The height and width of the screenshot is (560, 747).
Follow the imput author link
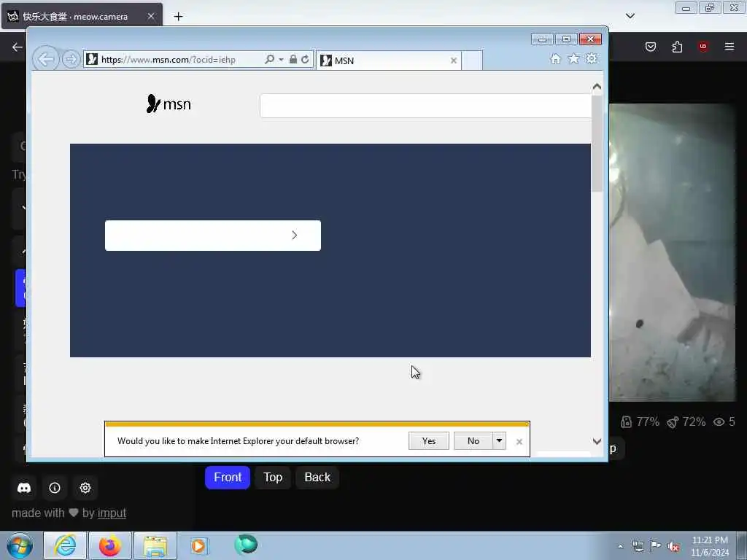click(x=112, y=513)
